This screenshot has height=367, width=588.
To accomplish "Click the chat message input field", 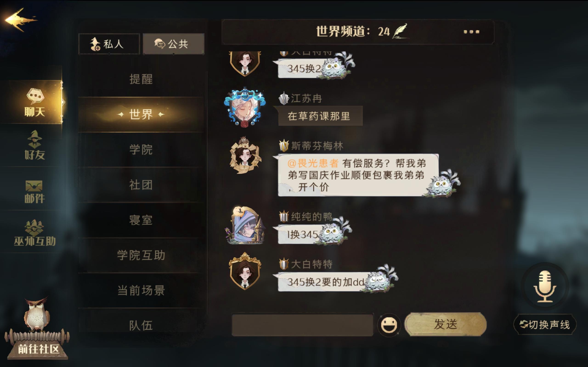I will pos(302,325).
